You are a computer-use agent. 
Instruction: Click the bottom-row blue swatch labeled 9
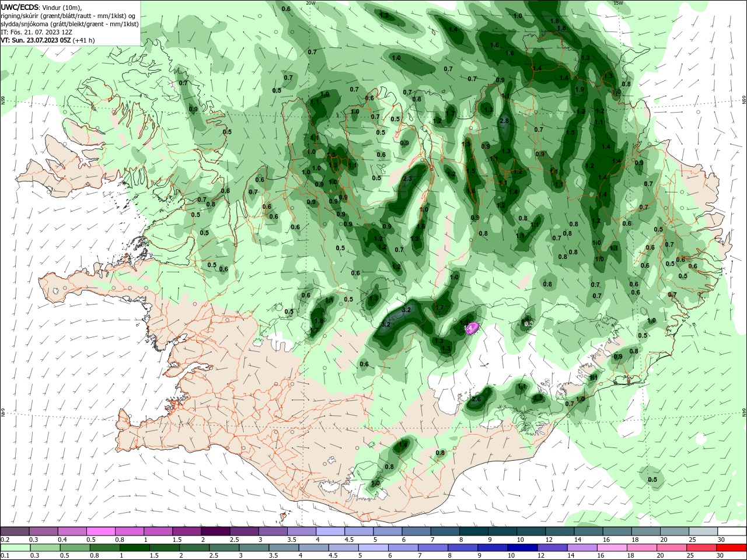tap(493, 548)
